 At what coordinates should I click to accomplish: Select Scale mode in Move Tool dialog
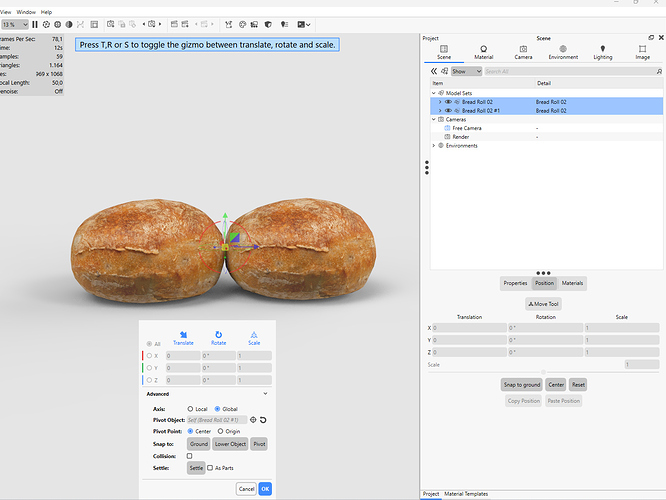254,338
